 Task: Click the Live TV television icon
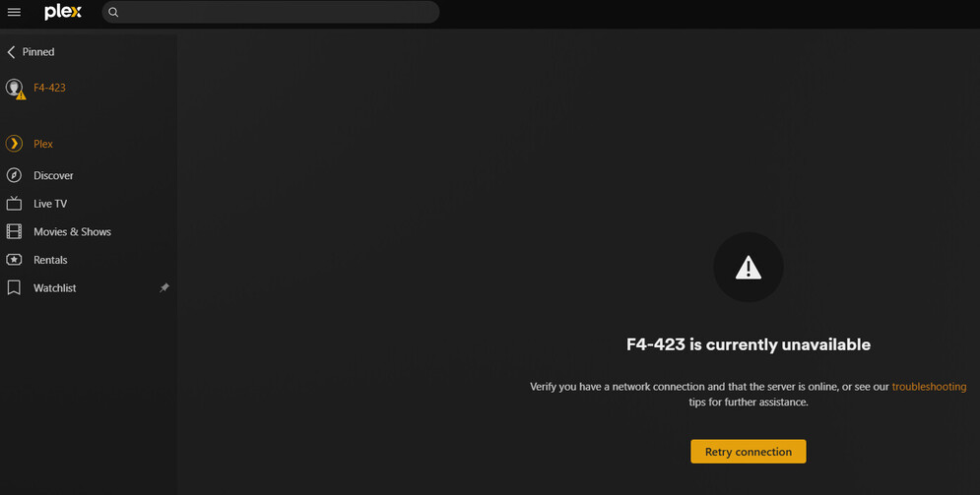point(14,203)
